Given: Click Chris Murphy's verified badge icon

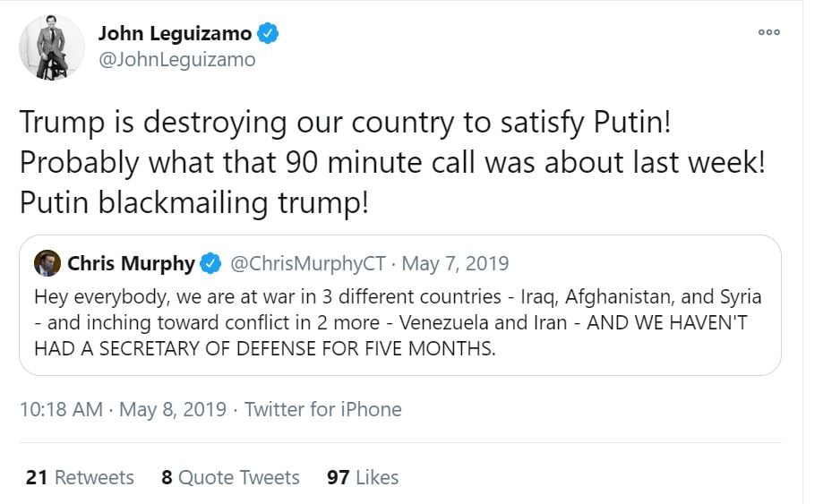Looking at the screenshot, I should coord(210,264).
